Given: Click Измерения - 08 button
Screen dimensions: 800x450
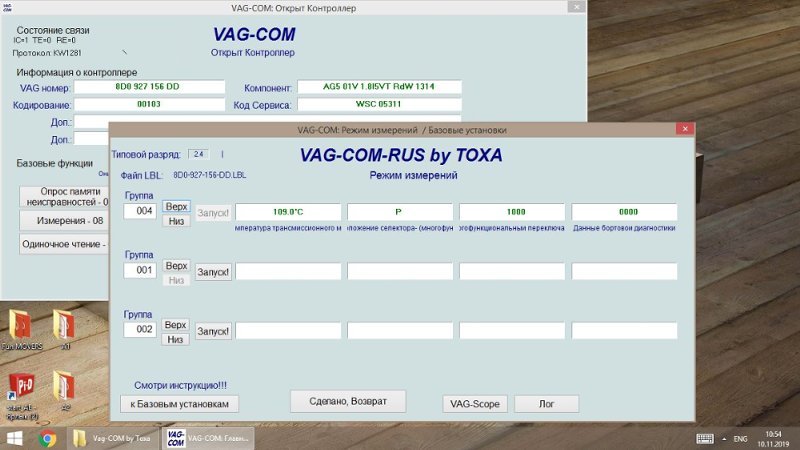Looking at the screenshot, I should [x=64, y=221].
